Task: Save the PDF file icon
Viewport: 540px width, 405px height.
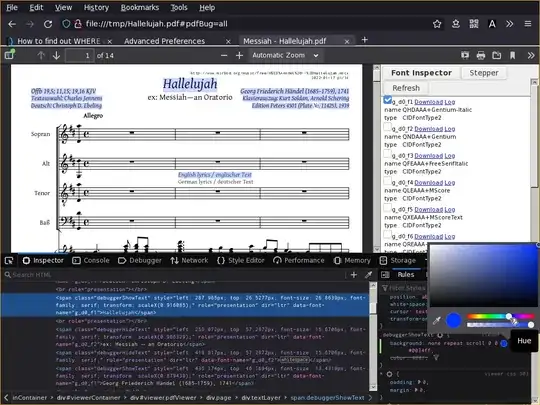Action: [497, 55]
